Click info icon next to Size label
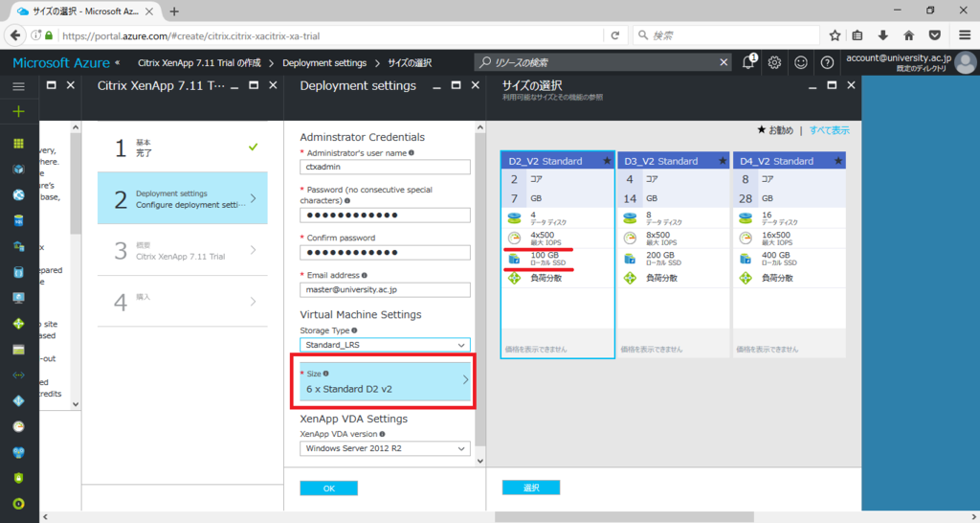Viewport: 980px width, 523px height. click(x=325, y=374)
